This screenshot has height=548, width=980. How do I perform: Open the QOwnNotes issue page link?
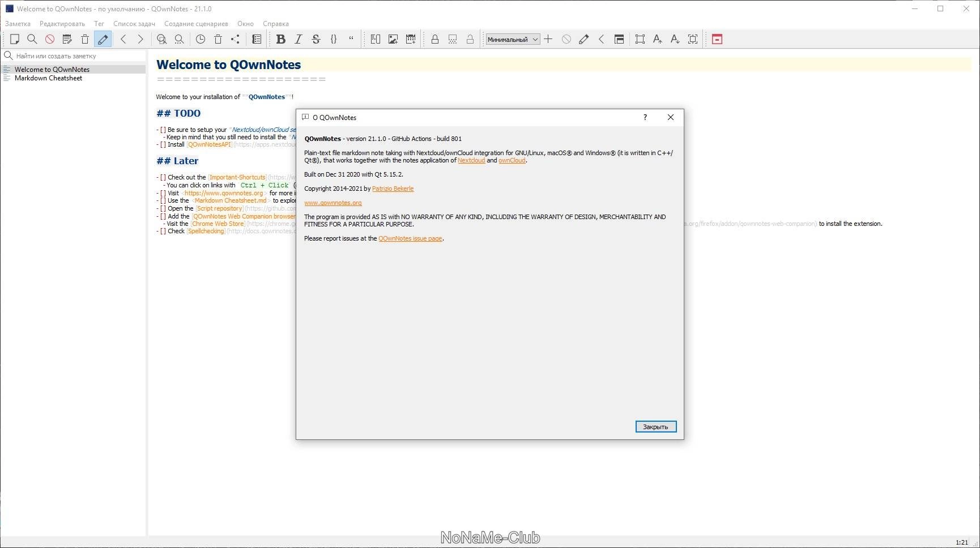410,238
